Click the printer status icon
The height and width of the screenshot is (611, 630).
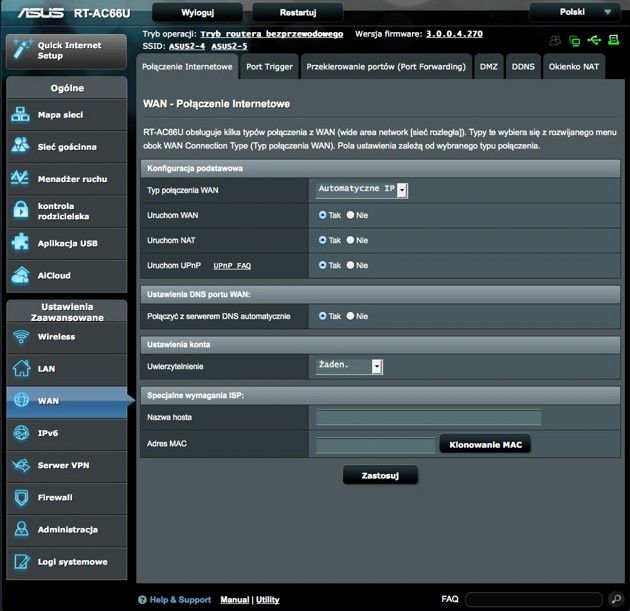(x=613, y=40)
